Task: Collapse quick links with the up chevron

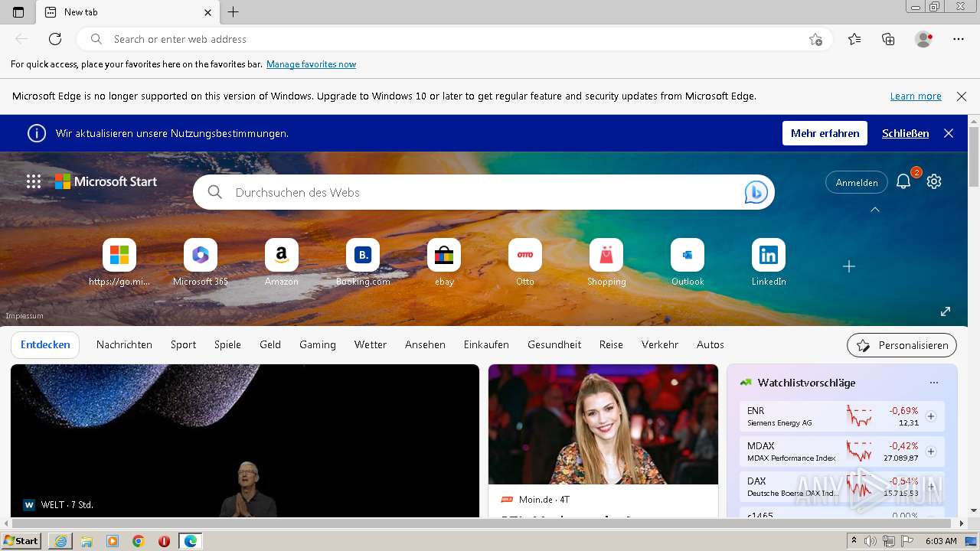Action: point(875,209)
